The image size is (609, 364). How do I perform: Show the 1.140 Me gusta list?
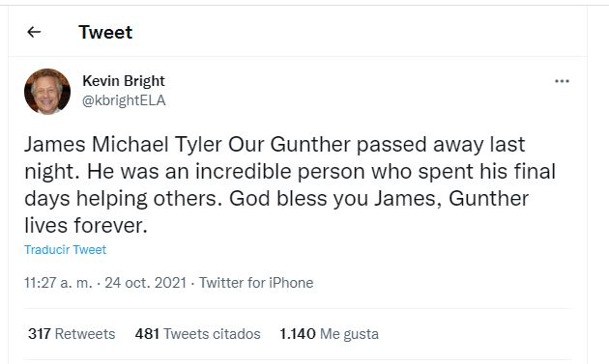(x=329, y=334)
